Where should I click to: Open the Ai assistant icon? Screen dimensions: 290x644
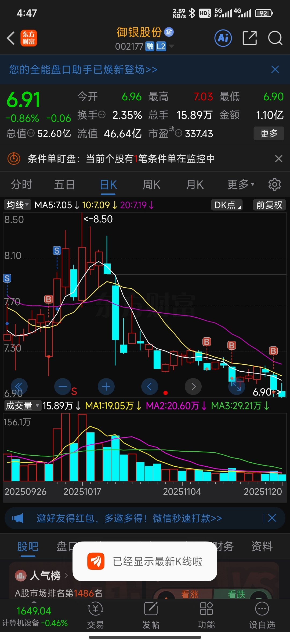coord(223,38)
